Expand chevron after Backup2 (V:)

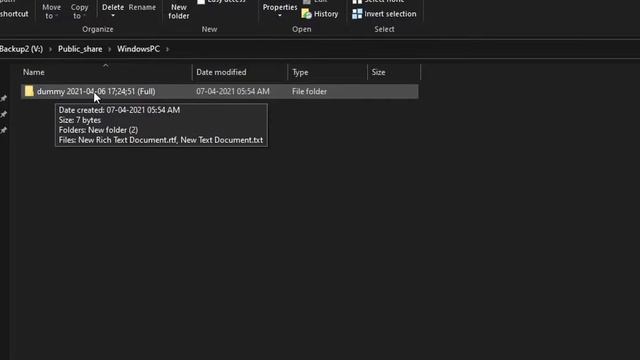click(50, 49)
